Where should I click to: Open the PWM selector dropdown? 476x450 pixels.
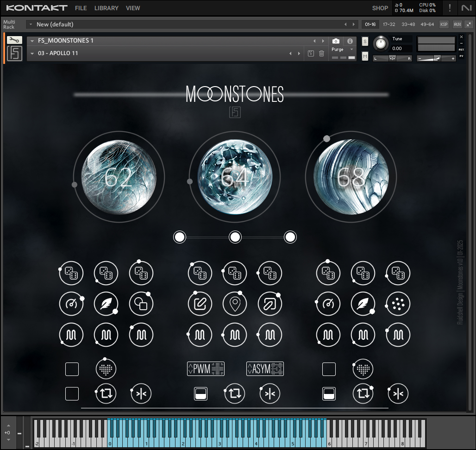pyautogui.click(x=206, y=369)
